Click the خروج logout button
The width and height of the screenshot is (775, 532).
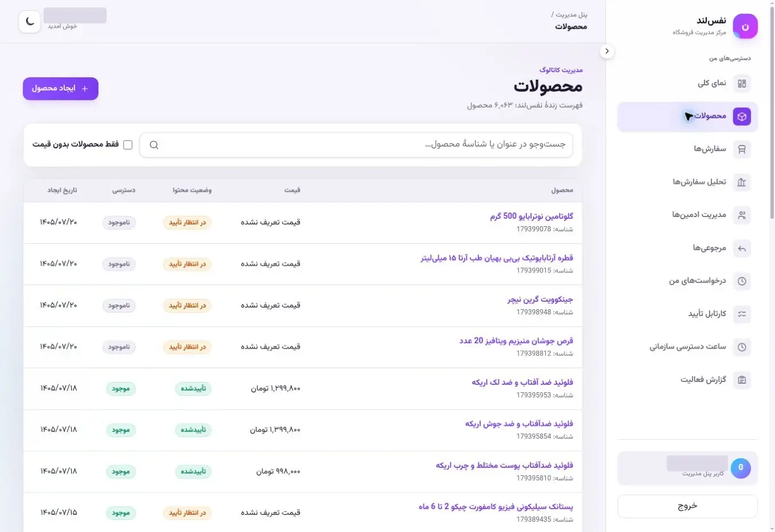[687, 506]
